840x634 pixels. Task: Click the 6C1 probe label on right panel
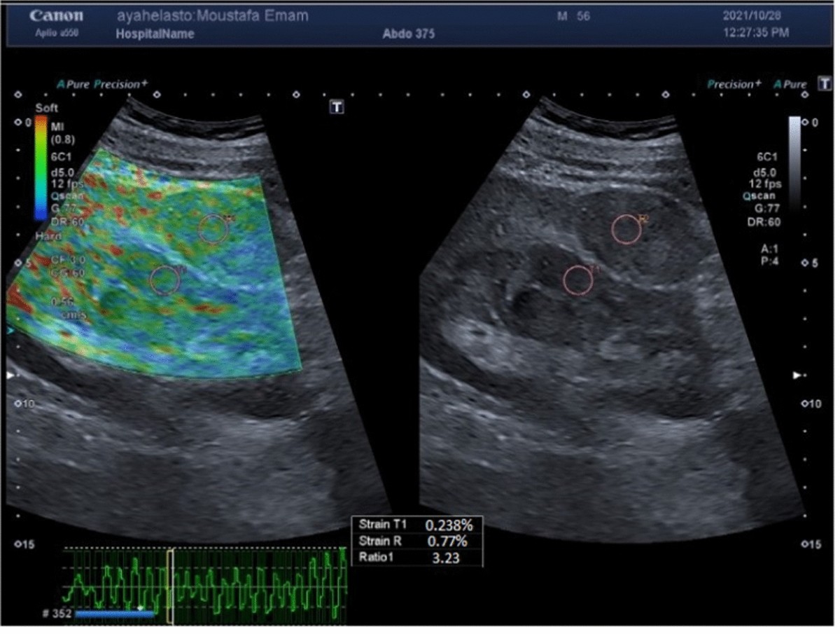click(x=767, y=159)
